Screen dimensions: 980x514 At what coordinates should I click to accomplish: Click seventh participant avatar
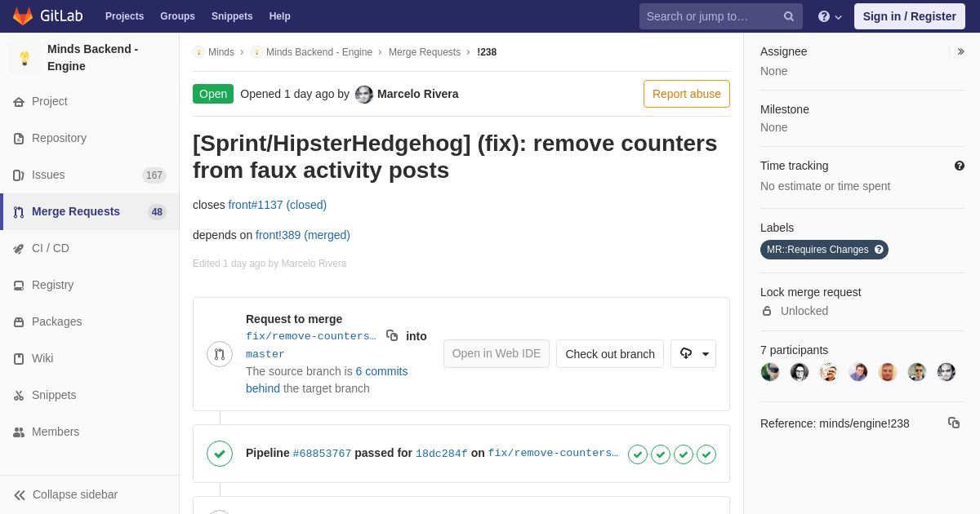[947, 372]
